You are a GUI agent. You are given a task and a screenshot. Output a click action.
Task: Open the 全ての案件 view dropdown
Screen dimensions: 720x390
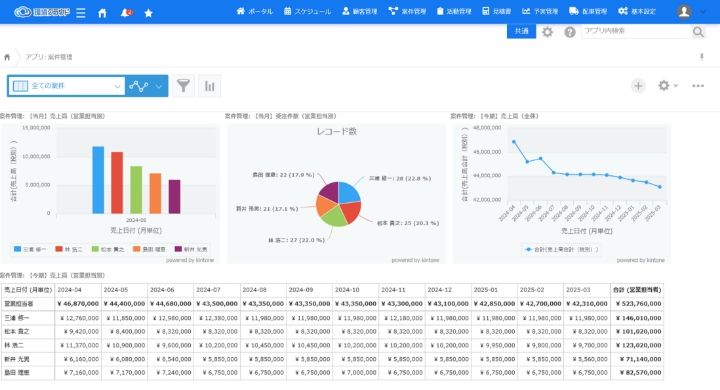[x=66, y=86]
